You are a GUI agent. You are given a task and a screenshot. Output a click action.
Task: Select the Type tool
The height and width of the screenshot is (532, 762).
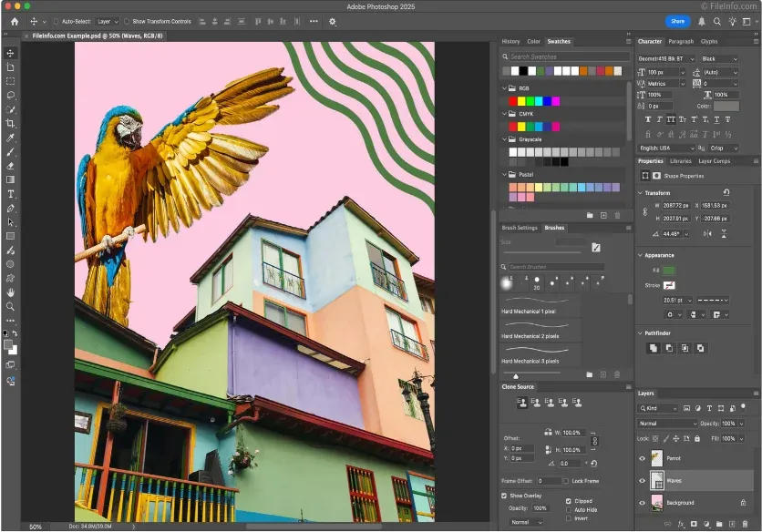10,194
